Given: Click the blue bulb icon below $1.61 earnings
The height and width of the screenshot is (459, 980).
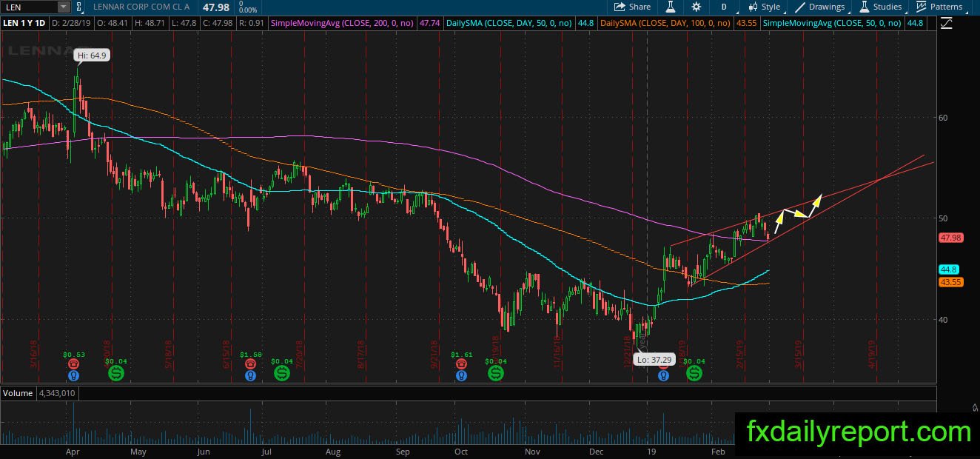Looking at the screenshot, I should tap(461, 375).
